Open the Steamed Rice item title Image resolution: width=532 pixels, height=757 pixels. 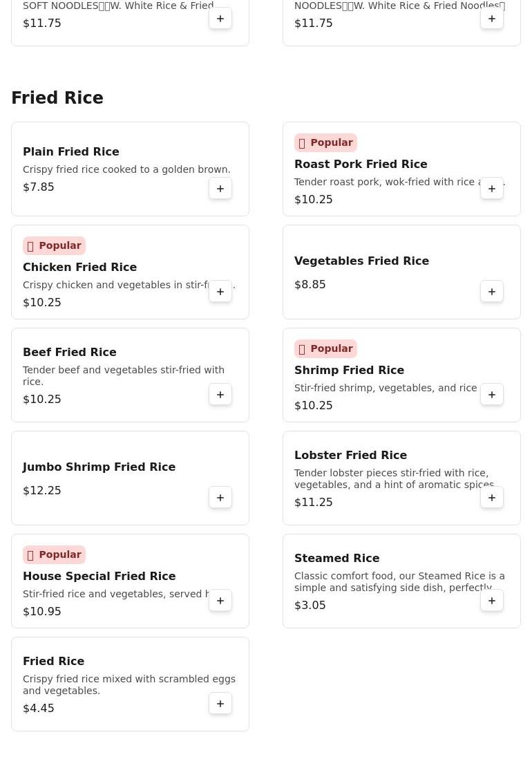click(336, 558)
